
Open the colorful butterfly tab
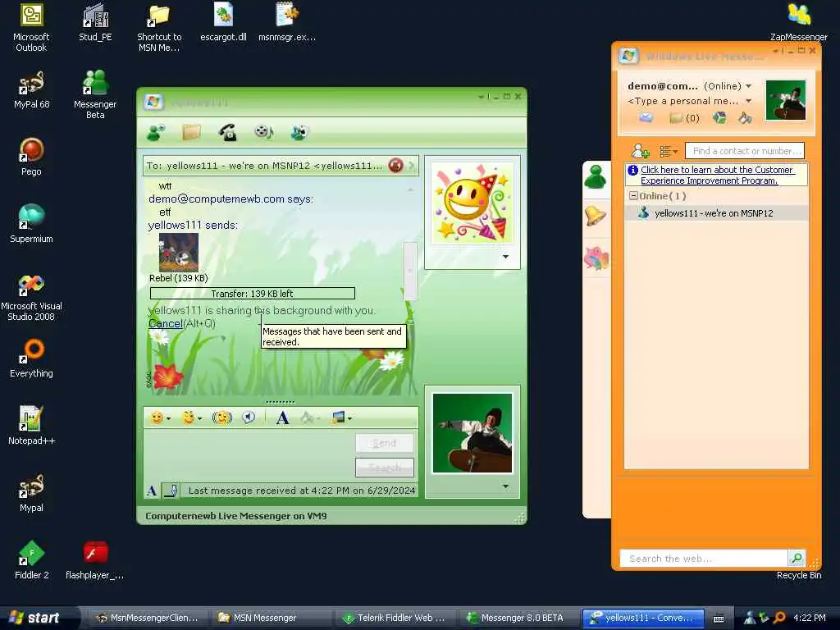click(x=596, y=258)
